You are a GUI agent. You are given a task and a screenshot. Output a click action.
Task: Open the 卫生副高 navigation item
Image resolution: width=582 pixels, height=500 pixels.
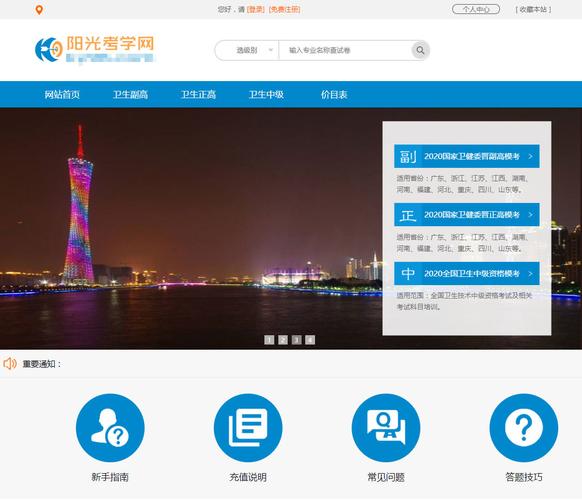130,95
